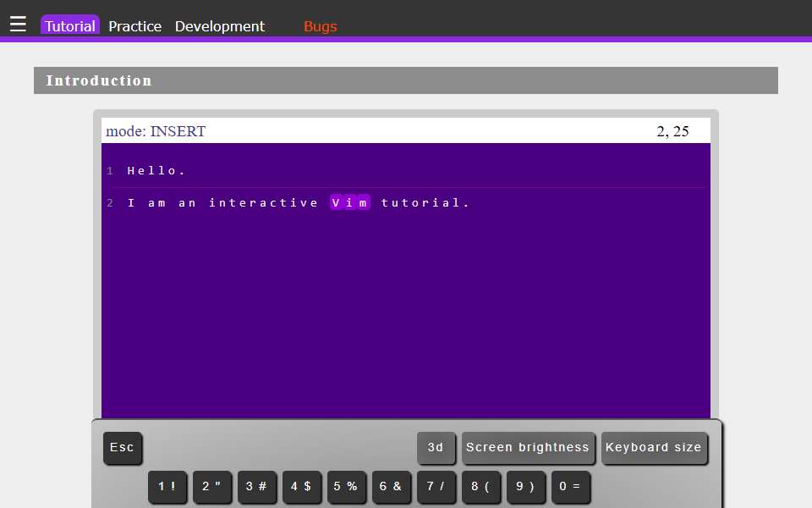
Task: Tap the '3 #' key
Action: (x=257, y=486)
